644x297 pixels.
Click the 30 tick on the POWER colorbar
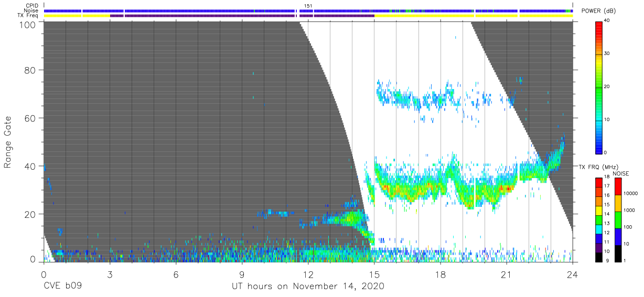(x=607, y=53)
